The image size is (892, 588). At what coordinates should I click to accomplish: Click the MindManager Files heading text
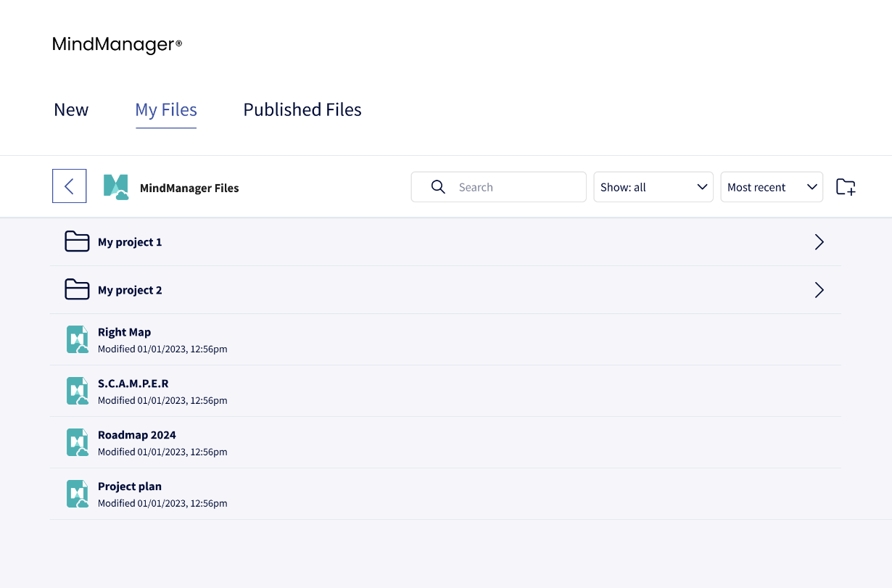(189, 188)
